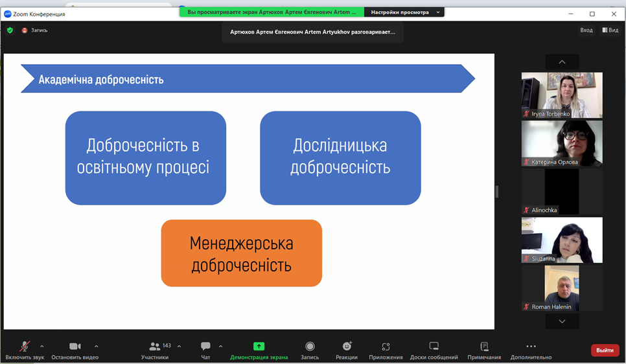Viewport: 626px width, 364px height.
Task: Click the Вход sign-in option
Action: [586, 30]
